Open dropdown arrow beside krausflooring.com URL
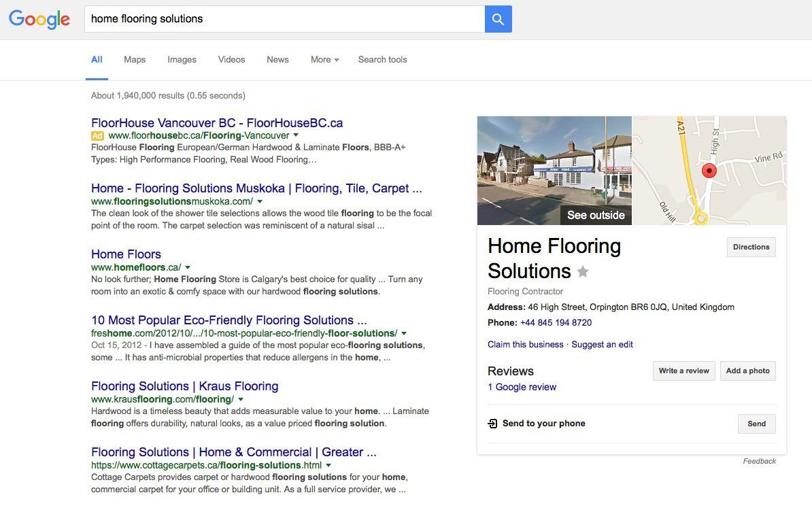812x512 pixels. (x=241, y=399)
